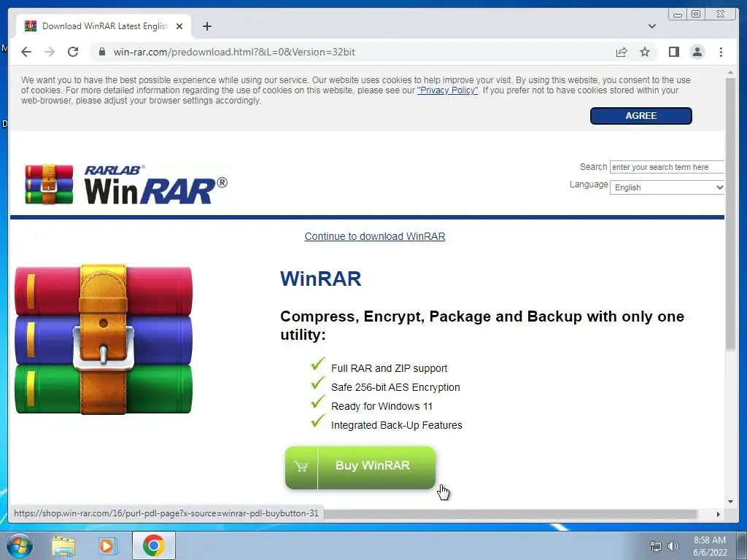
Task: Click the forward navigation arrow
Action: click(50, 52)
